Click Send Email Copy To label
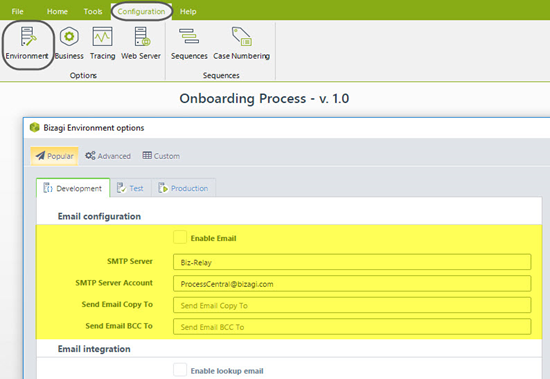The height and width of the screenshot is (379, 550). (x=117, y=304)
